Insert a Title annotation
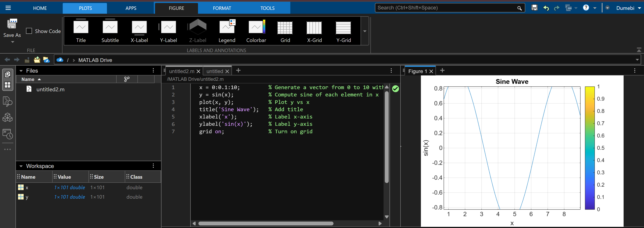This screenshot has height=228, width=644. point(81,31)
